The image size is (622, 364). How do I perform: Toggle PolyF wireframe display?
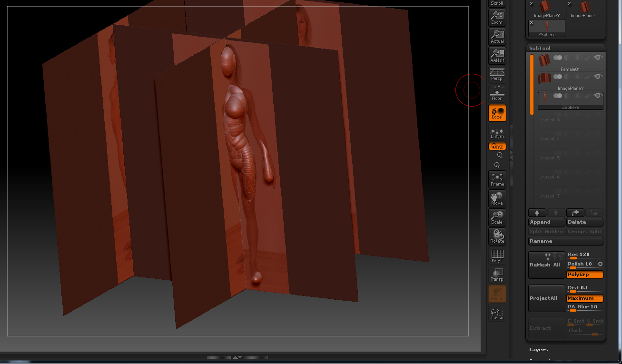click(497, 256)
